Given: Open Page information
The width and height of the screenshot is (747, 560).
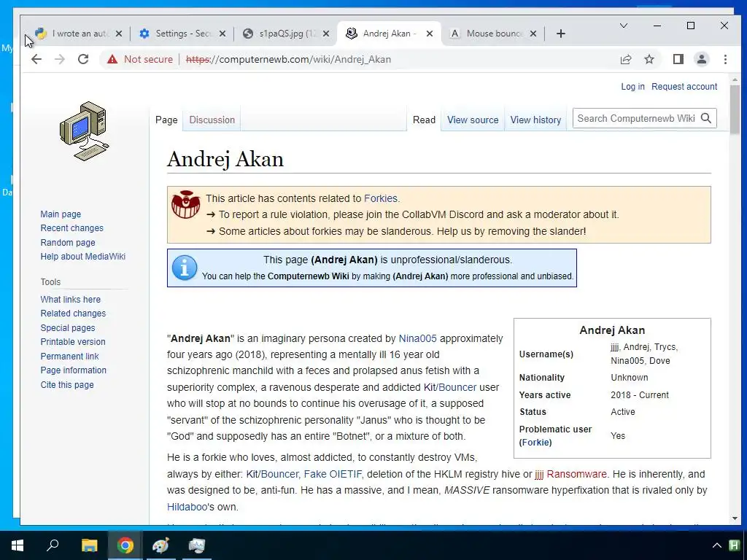Looking at the screenshot, I should click(74, 370).
